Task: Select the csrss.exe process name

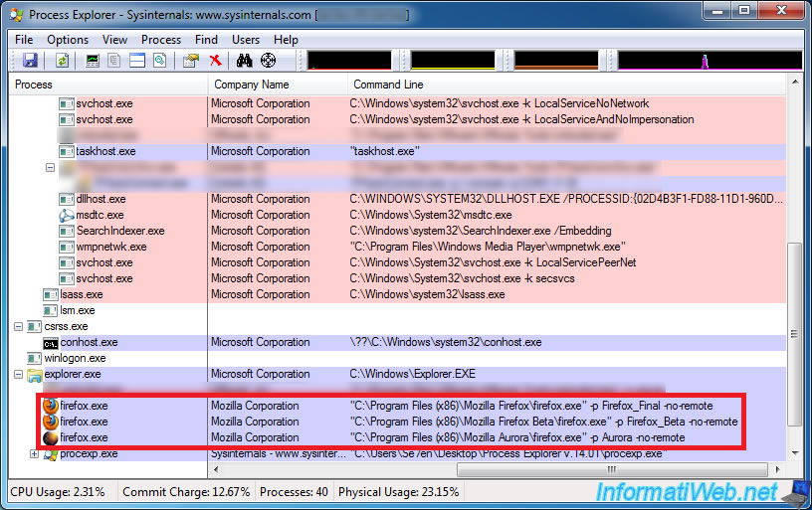Action: point(66,326)
